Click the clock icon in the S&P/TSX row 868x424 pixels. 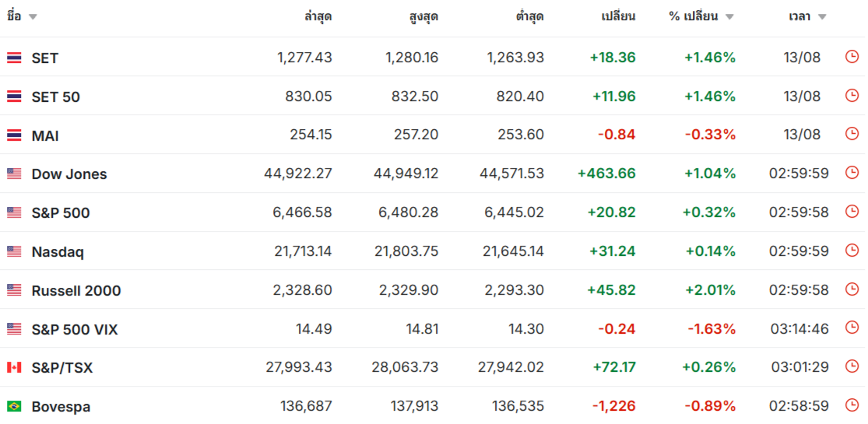[x=852, y=366]
